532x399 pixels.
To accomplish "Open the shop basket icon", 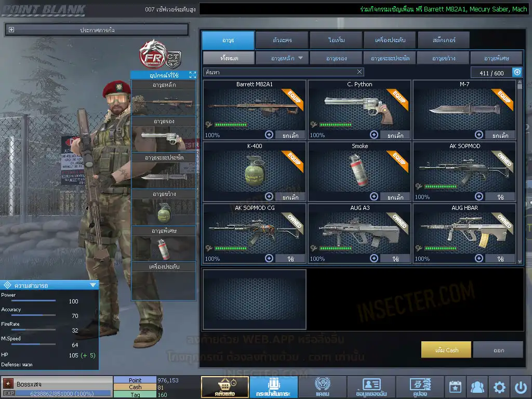I will [x=224, y=387].
